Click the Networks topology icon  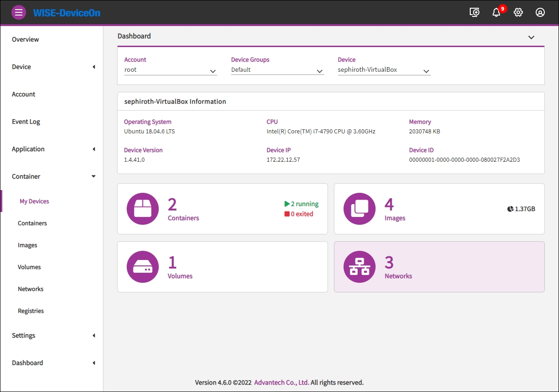coord(360,267)
